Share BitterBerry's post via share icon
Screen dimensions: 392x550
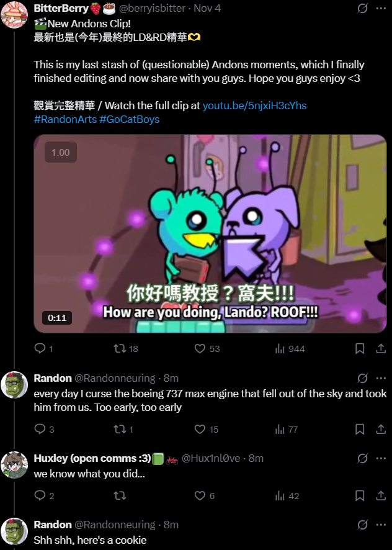[x=381, y=348]
